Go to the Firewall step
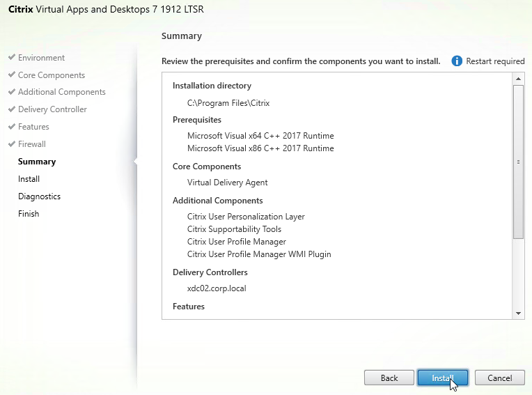The width and height of the screenshot is (532, 395). tap(32, 144)
